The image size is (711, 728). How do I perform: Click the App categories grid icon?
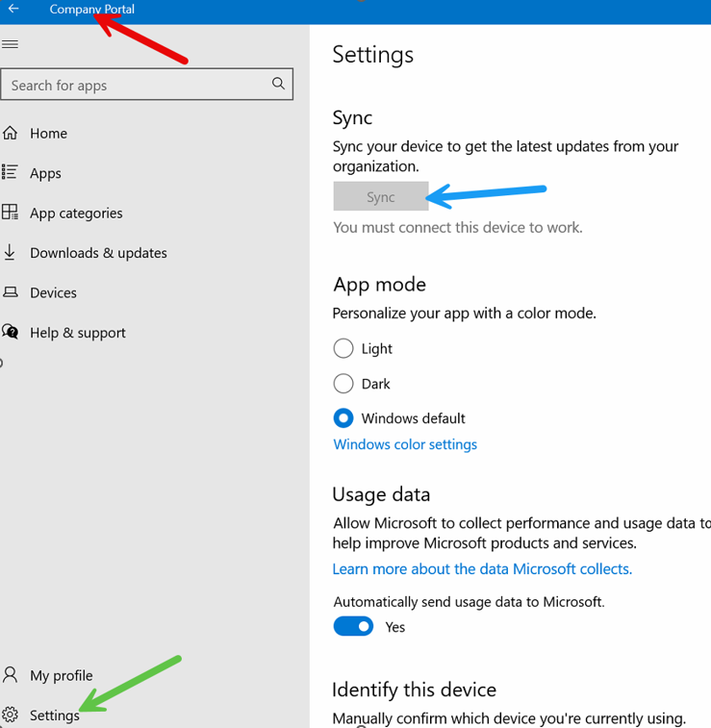tap(11, 213)
